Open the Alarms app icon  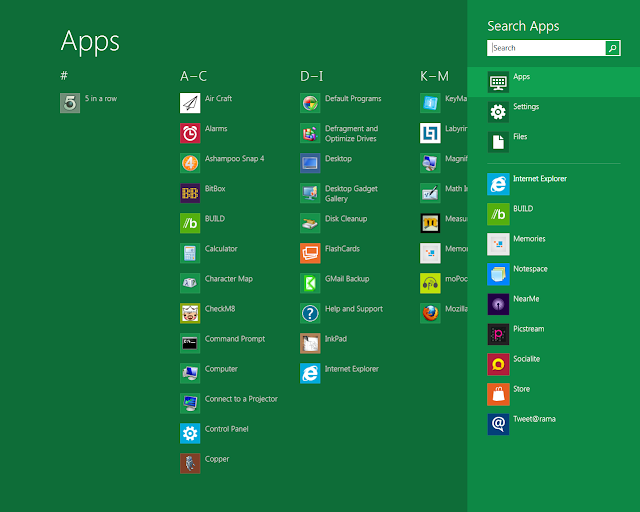point(190,133)
